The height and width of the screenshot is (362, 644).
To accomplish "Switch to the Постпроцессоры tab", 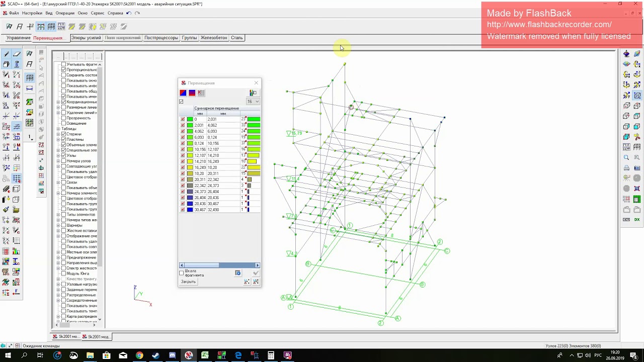I will [161, 38].
